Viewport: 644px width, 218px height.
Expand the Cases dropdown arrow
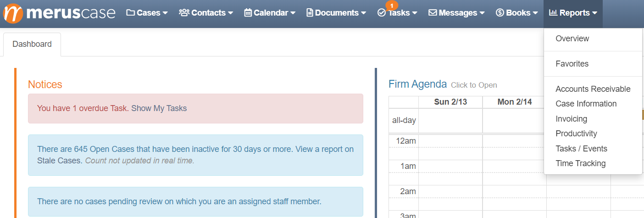tap(165, 13)
